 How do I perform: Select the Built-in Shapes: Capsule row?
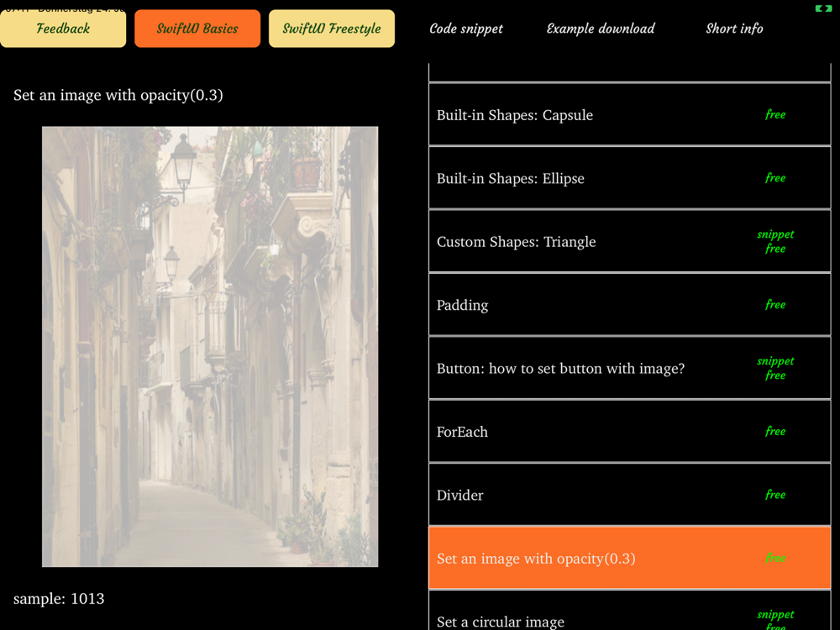point(629,114)
